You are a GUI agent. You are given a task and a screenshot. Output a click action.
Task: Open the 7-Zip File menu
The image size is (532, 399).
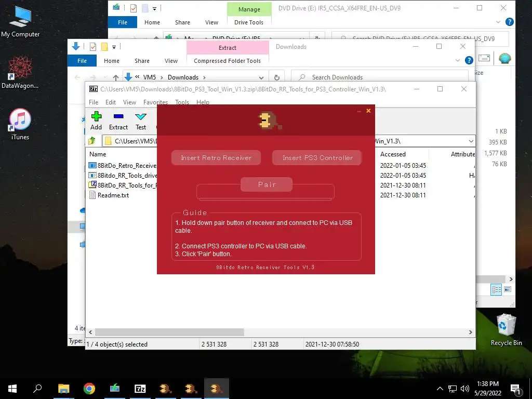tap(94, 102)
